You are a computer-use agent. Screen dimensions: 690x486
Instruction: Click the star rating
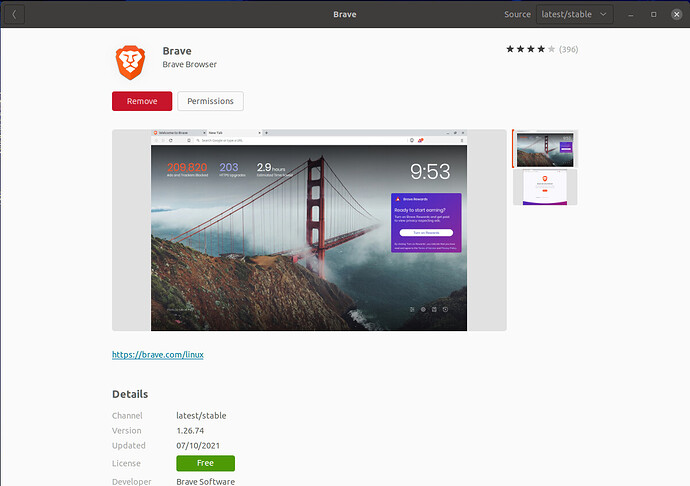pyautogui.click(x=531, y=49)
